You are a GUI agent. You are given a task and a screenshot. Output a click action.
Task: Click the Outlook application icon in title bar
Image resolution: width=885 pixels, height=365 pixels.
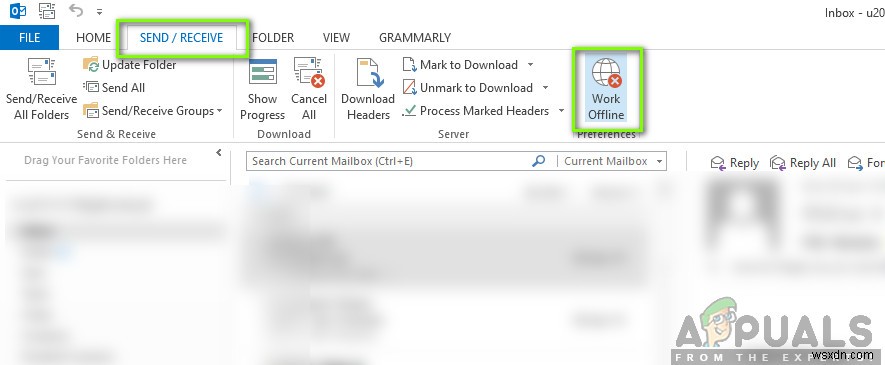tap(18, 10)
